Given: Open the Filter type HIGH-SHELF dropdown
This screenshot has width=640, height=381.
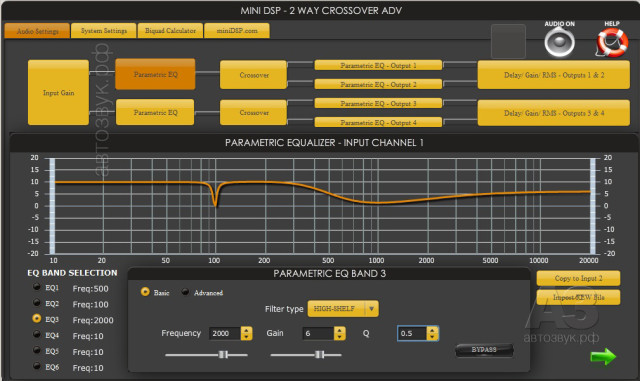Looking at the screenshot, I should [x=343, y=309].
